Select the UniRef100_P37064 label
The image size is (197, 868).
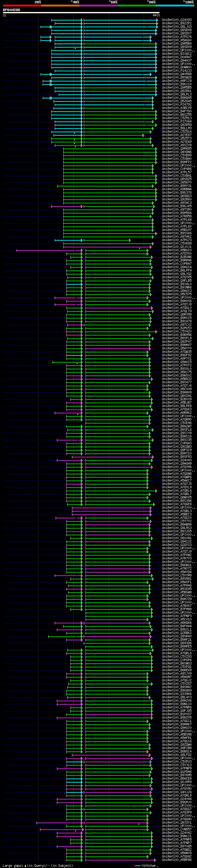coord(176,121)
